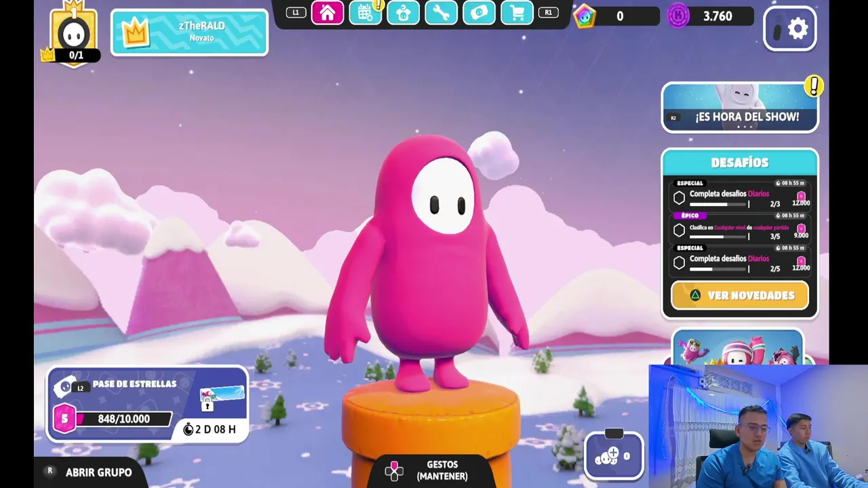Click the Show-Bucks balance 0
868x488 pixels.
pos(620,16)
